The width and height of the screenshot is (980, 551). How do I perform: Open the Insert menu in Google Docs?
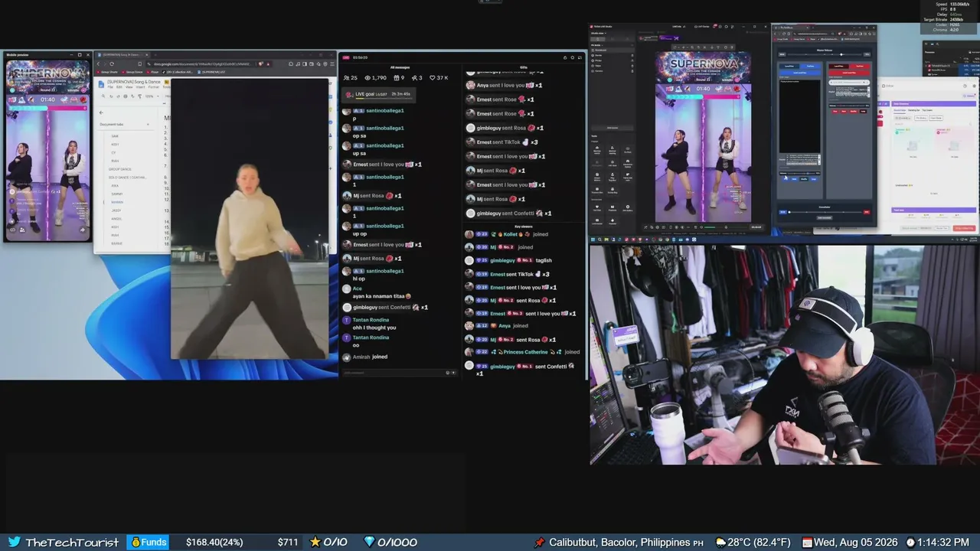tap(140, 87)
